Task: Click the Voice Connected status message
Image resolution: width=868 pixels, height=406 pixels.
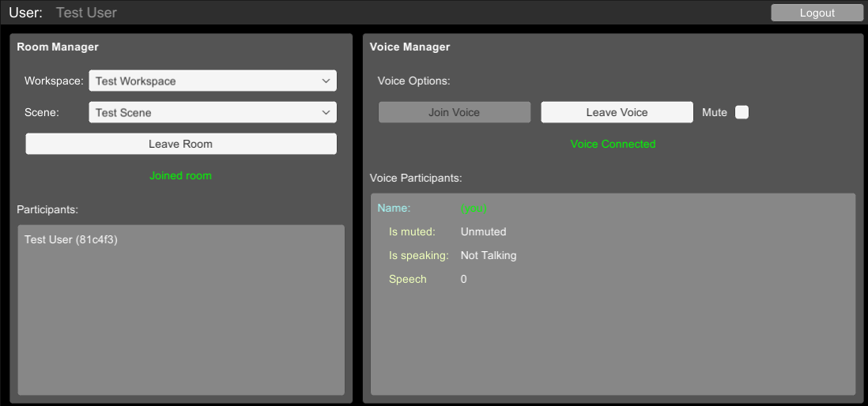Action: tap(613, 144)
